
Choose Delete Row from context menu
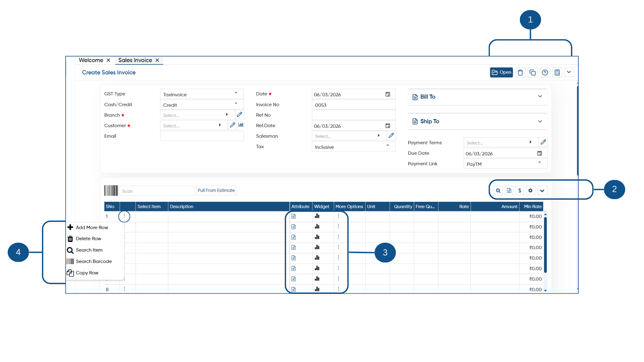[x=88, y=239]
